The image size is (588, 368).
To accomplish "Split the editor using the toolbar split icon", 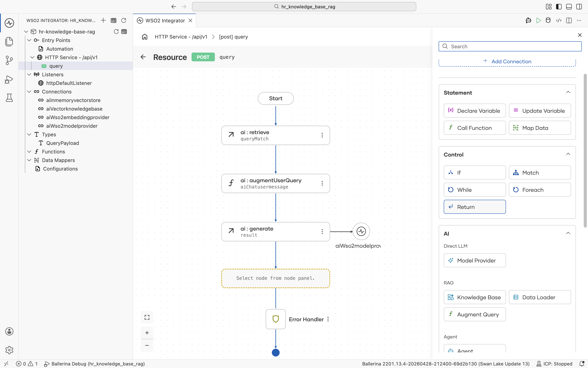I will 569,20.
